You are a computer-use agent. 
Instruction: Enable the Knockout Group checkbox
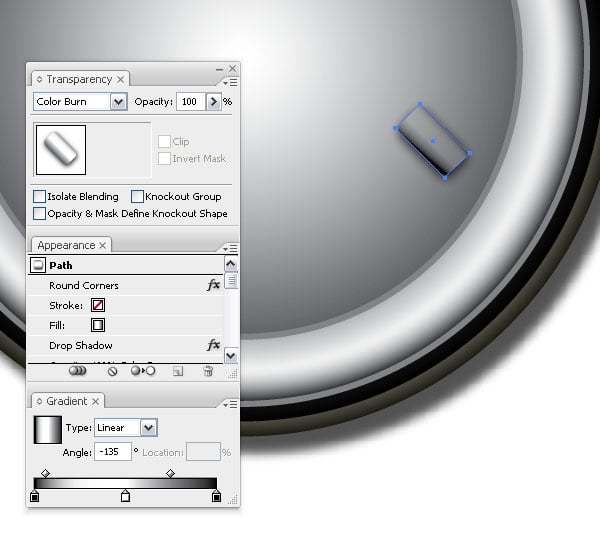(x=138, y=197)
